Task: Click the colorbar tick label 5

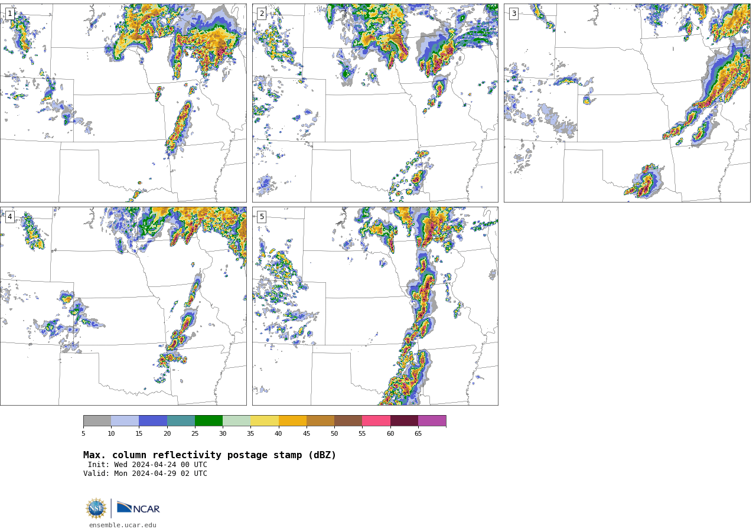Action: coord(83,434)
